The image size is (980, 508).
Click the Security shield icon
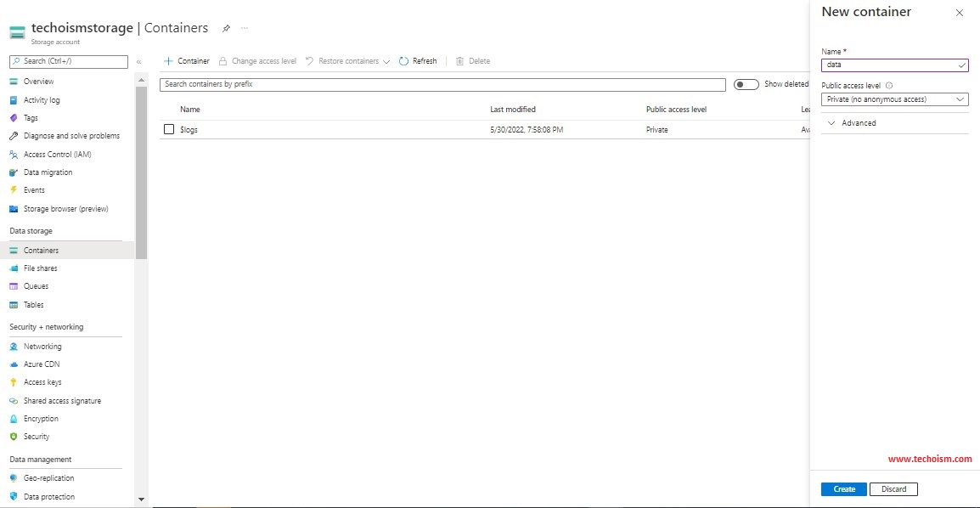click(x=14, y=437)
